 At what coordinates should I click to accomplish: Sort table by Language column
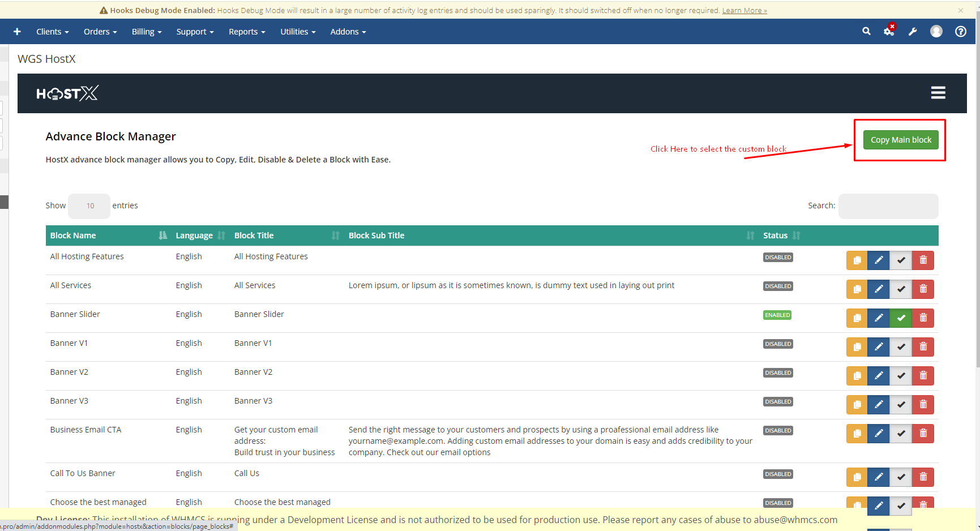200,235
